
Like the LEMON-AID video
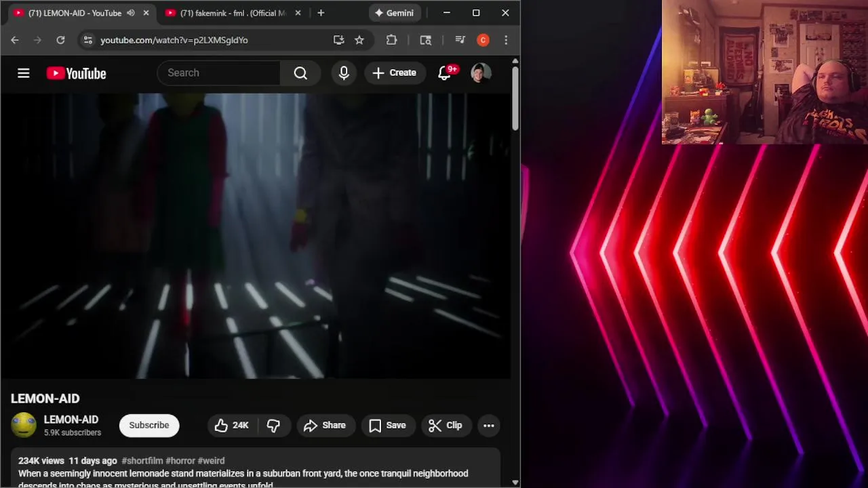tap(232, 426)
